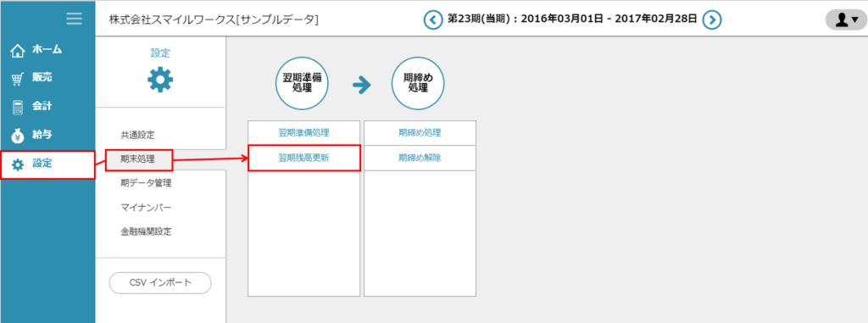Open the user account dropdown
This screenshot has height=323, width=868.
[846, 20]
